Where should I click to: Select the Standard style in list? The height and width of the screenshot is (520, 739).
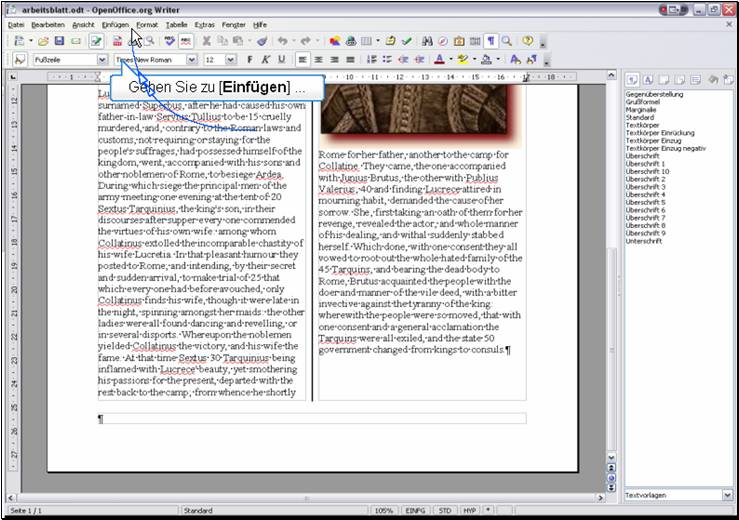click(x=641, y=117)
